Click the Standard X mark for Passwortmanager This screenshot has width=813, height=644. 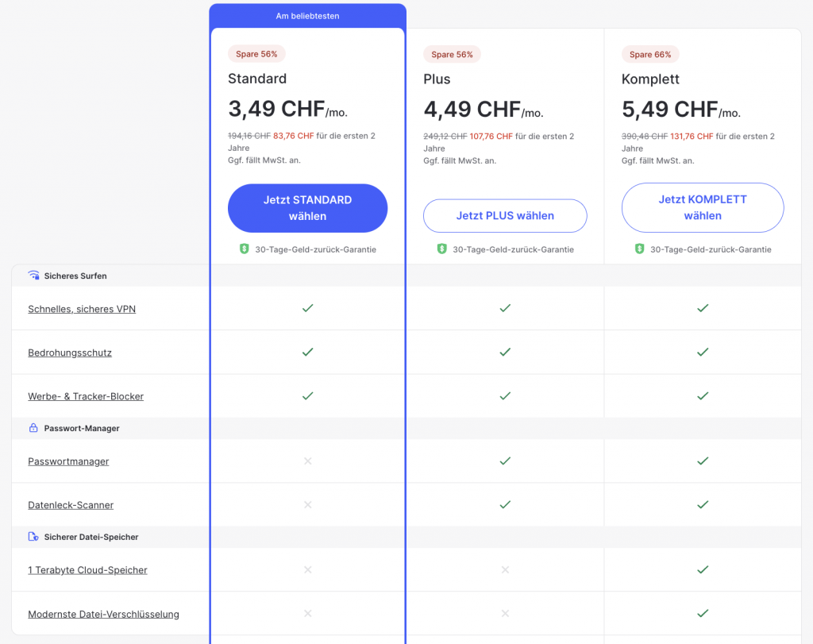point(307,461)
